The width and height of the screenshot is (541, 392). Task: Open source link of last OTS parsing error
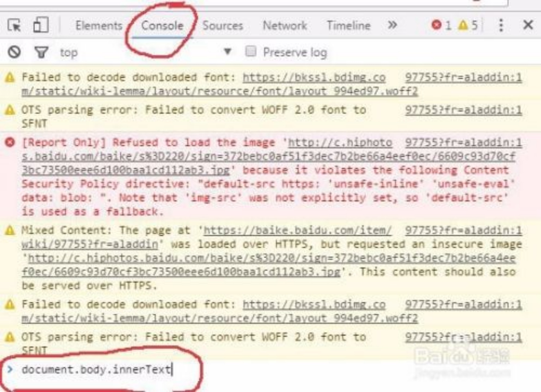(x=463, y=337)
